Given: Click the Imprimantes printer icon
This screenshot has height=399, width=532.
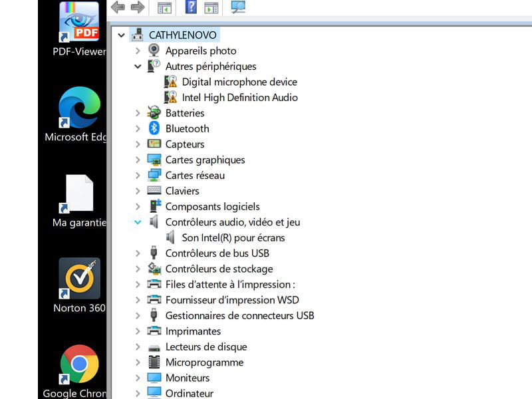Looking at the screenshot, I should coord(154,331).
